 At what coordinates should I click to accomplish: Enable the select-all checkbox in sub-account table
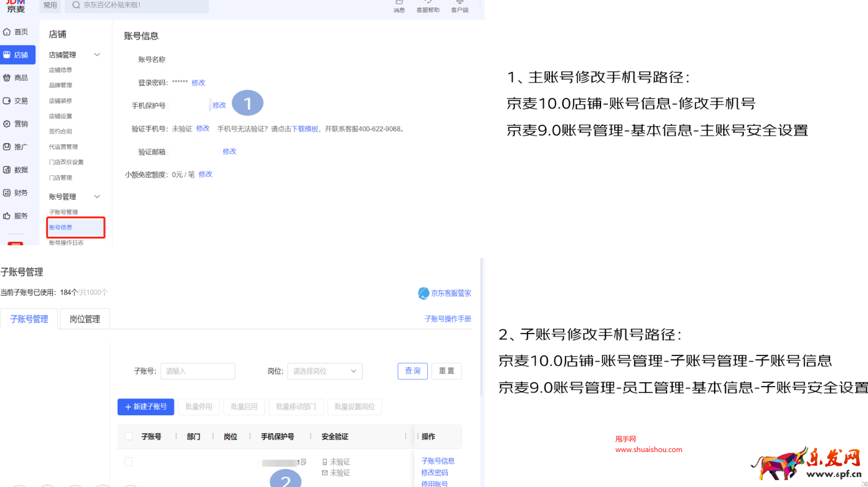pyautogui.click(x=128, y=436)
